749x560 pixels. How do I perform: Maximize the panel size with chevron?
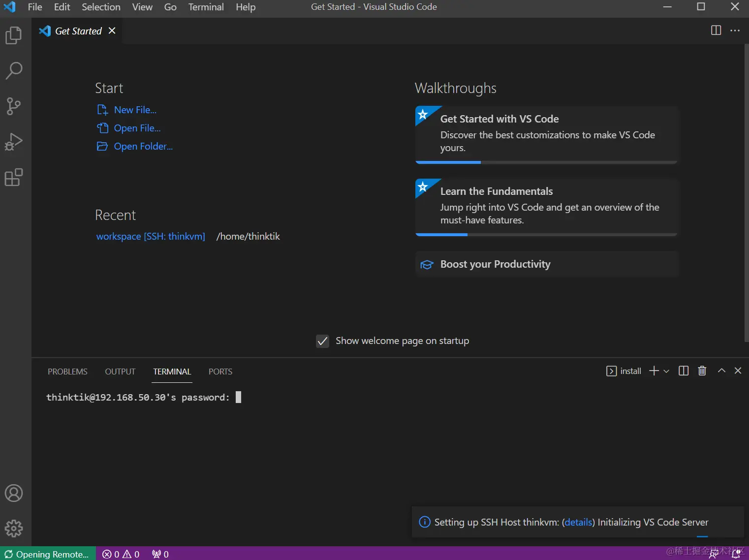pos(721,371)
